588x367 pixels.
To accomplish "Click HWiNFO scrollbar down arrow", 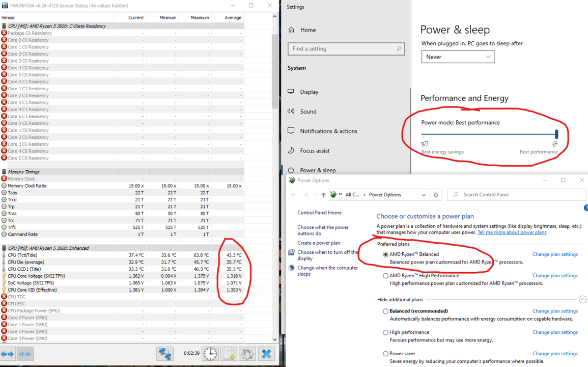I will (x=275, y=339).
